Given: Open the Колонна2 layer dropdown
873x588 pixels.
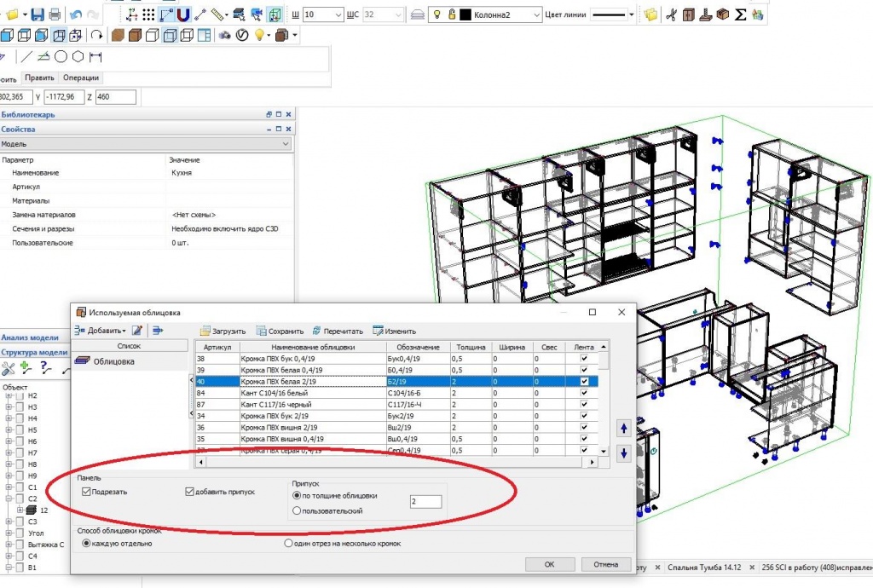Looking at the screenshot, I should tap(536, 15).
